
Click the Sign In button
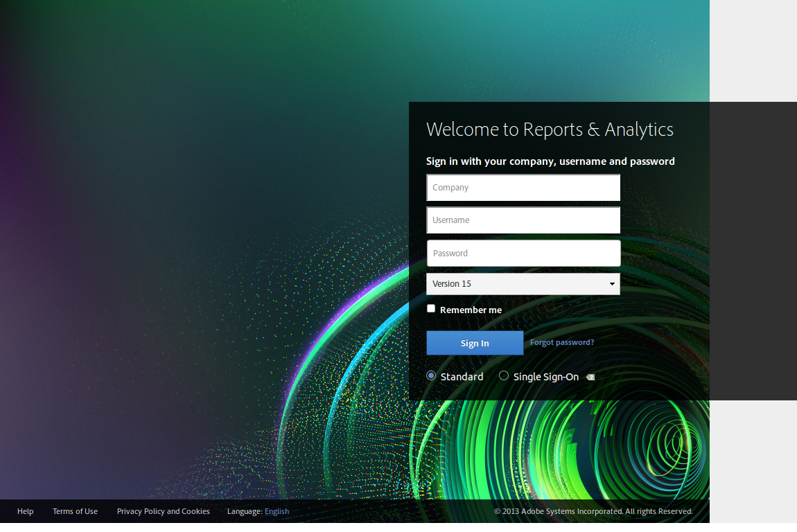coord(475,343)
